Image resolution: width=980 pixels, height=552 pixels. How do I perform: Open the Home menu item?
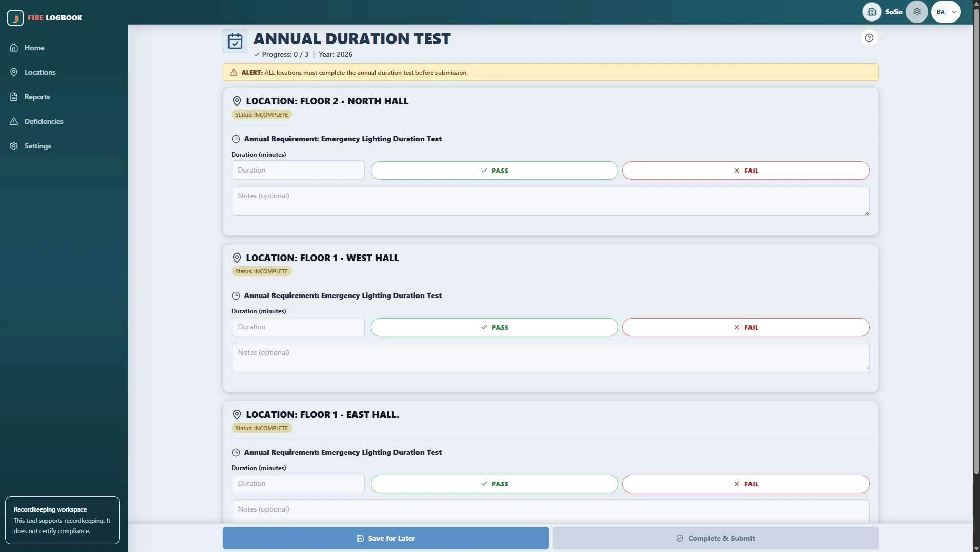coord(34,48)
